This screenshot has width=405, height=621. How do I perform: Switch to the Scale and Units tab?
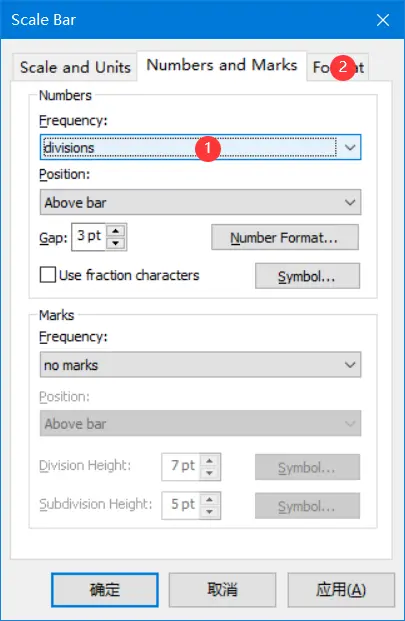click(75, 67)
